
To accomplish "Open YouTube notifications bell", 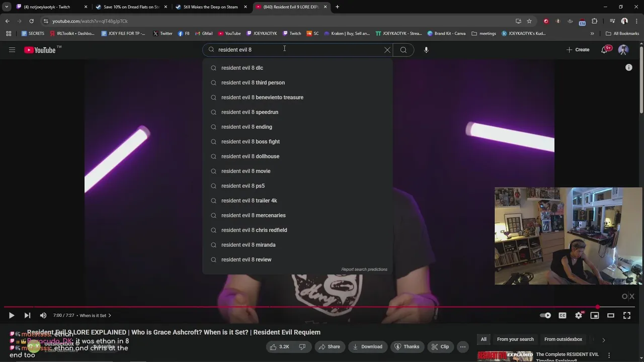I will click(605, 50).
